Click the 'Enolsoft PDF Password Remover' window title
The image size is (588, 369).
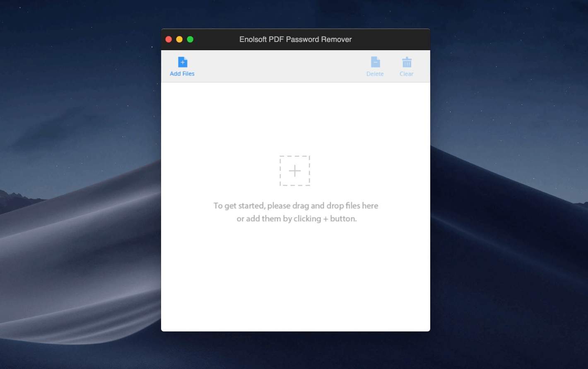(x=296, y=39)
